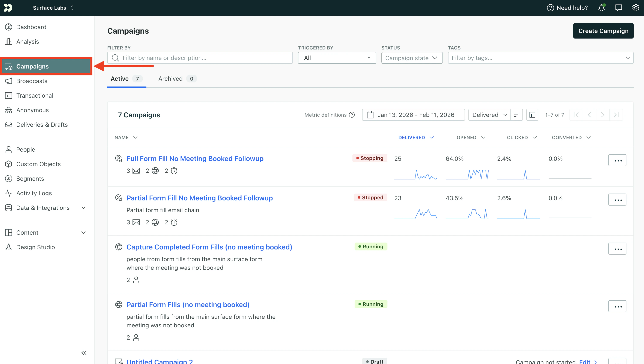
Task: Click the Stopping status badge
Action: (370, 158)
